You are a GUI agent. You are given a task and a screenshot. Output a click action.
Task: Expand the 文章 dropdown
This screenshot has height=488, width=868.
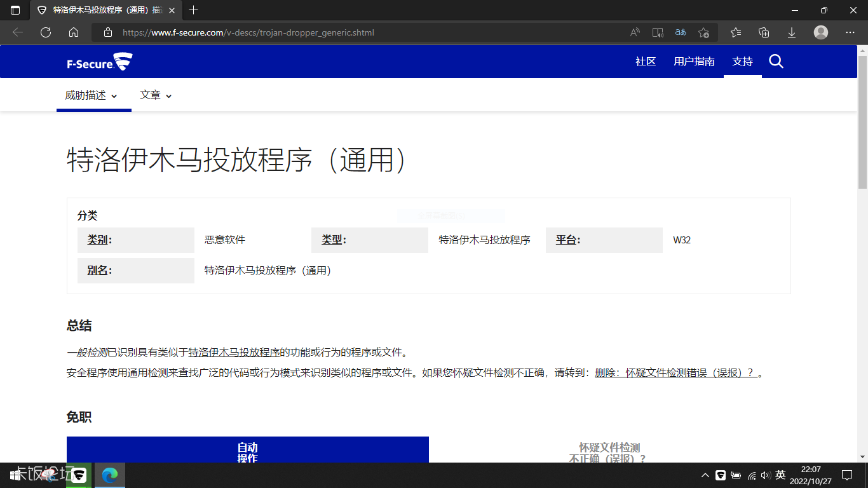(156, 95)
